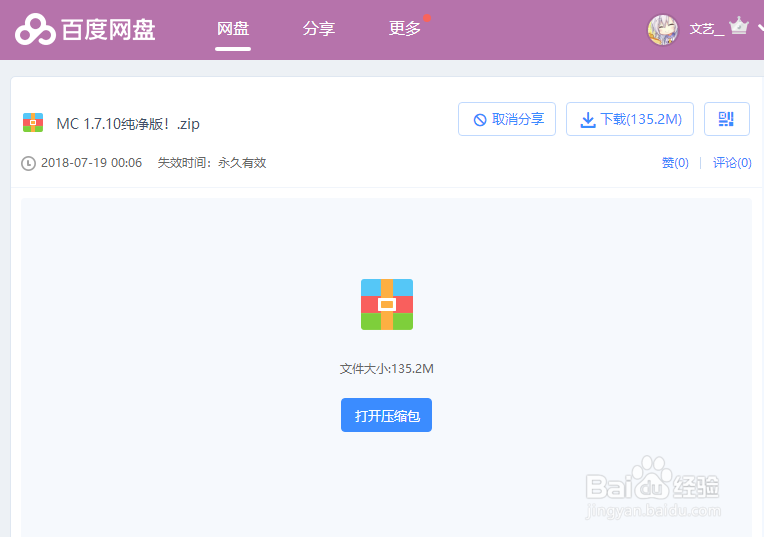Screen dimensions: 764x537
Task: Click the 打开压缩包 button
Action: (386, 415)
